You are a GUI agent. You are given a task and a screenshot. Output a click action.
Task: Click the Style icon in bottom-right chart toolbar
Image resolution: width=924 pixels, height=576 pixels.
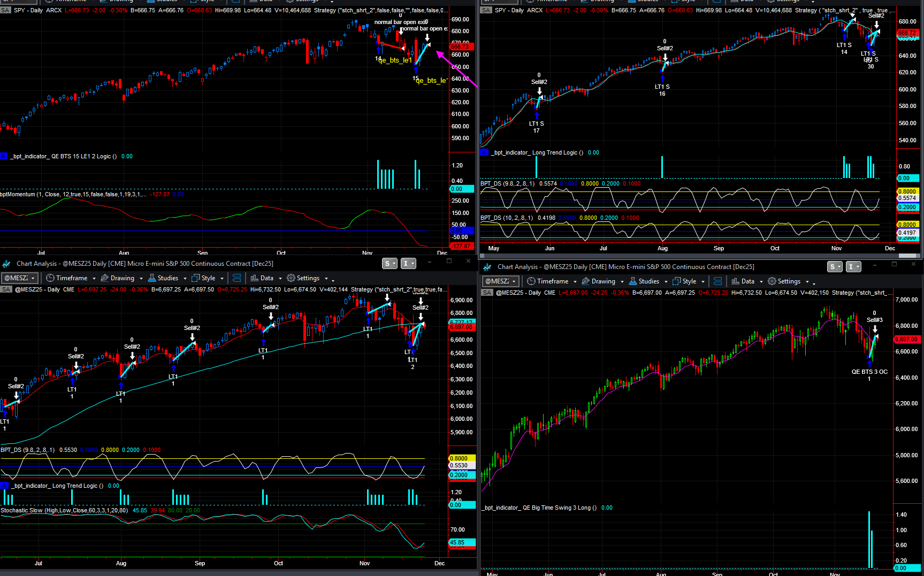pyautogui.click(x=677, y=281)
